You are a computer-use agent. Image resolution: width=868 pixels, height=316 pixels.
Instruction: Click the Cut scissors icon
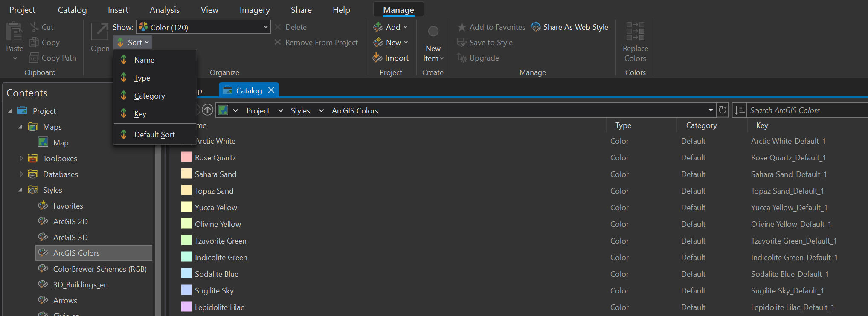coord(35,27)
